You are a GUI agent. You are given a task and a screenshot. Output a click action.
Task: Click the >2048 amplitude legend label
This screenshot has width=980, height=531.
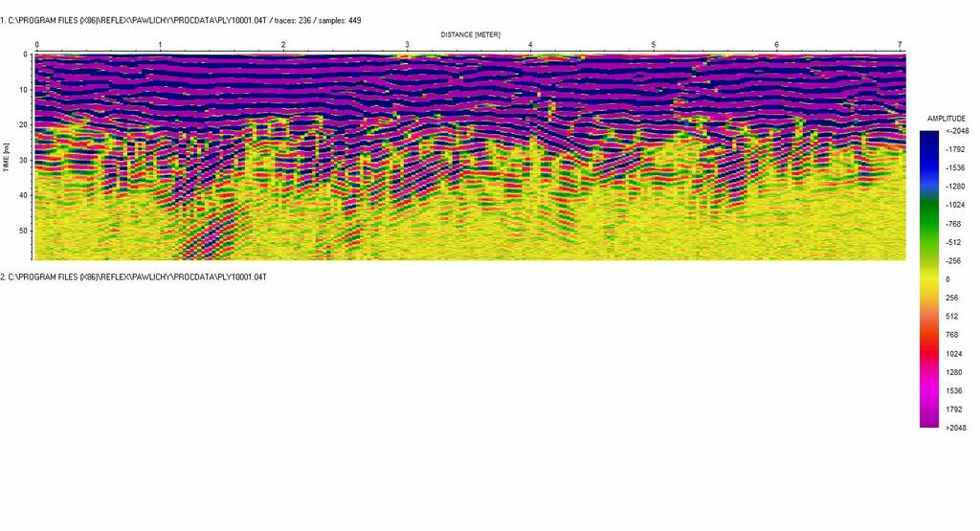(954, 428)
